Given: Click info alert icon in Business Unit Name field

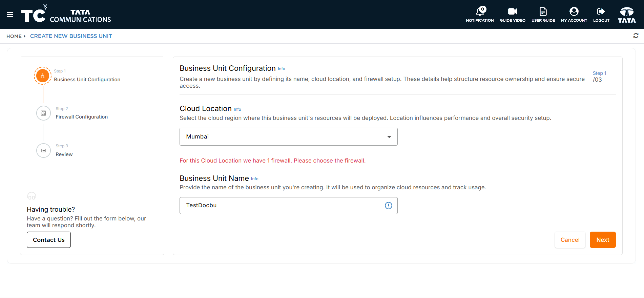Looking at the screenshot, I should tap(389, 206).
